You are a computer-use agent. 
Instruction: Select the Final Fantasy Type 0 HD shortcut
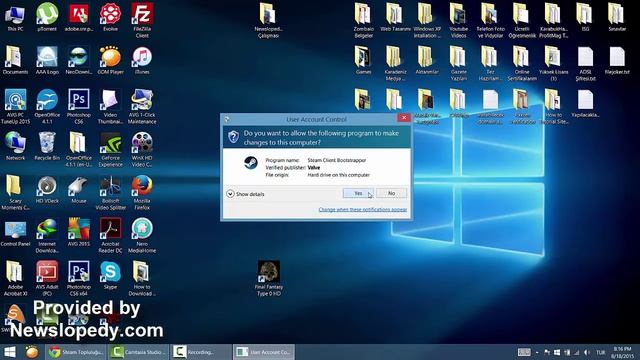tap(269, 279)
